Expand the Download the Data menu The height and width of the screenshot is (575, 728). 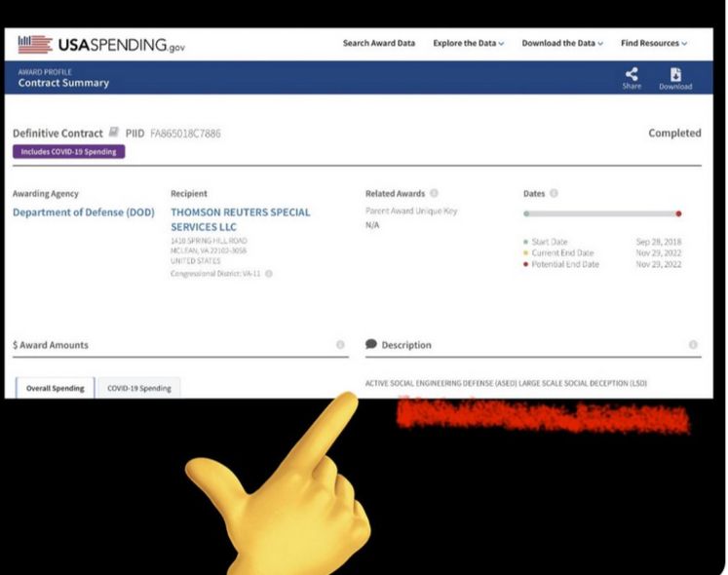tap(562, 43)
